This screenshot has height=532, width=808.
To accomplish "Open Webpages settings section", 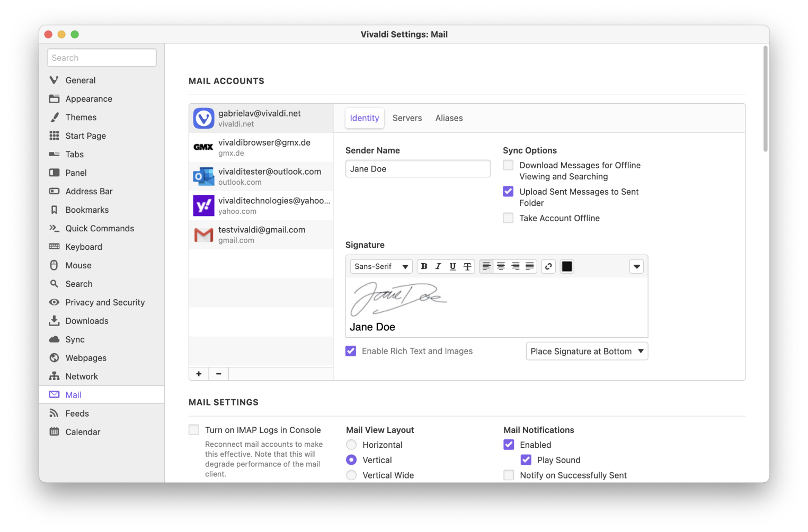I will 102,358.
